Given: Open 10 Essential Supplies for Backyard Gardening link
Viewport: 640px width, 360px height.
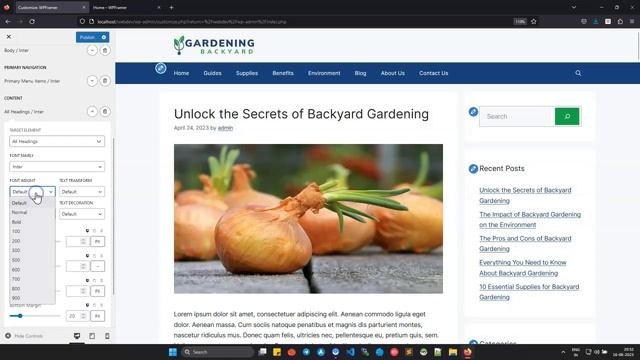Looking at the screenshot, I should click(x=529, y=292).
